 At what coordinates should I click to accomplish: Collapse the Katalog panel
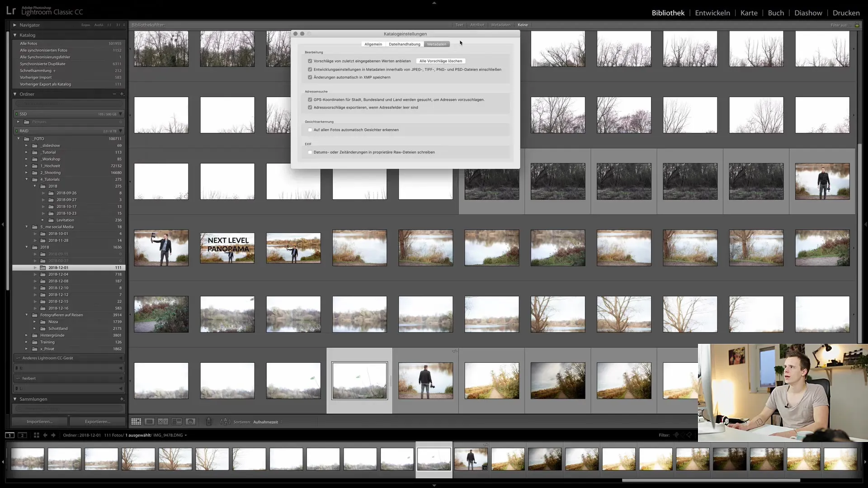coord(15,35)
